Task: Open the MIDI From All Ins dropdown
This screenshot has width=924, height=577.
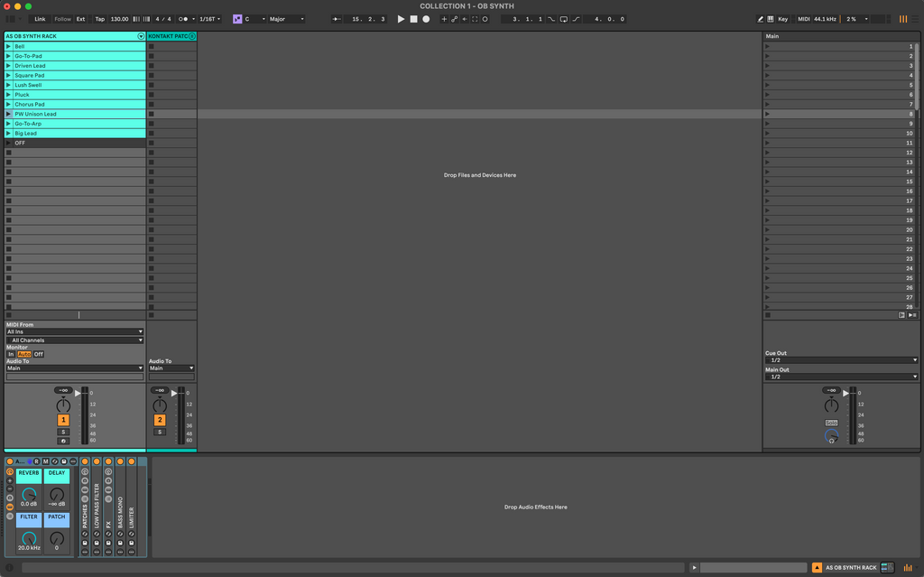Action: 75,331
